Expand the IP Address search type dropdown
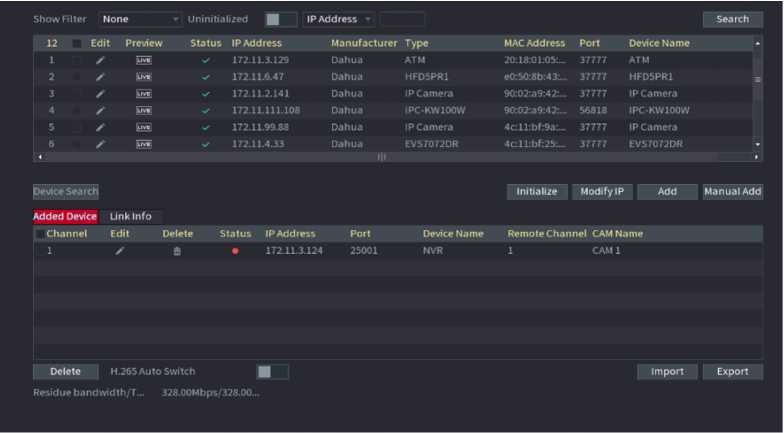The width and height of the screenshot is (784, 433). 339,19
